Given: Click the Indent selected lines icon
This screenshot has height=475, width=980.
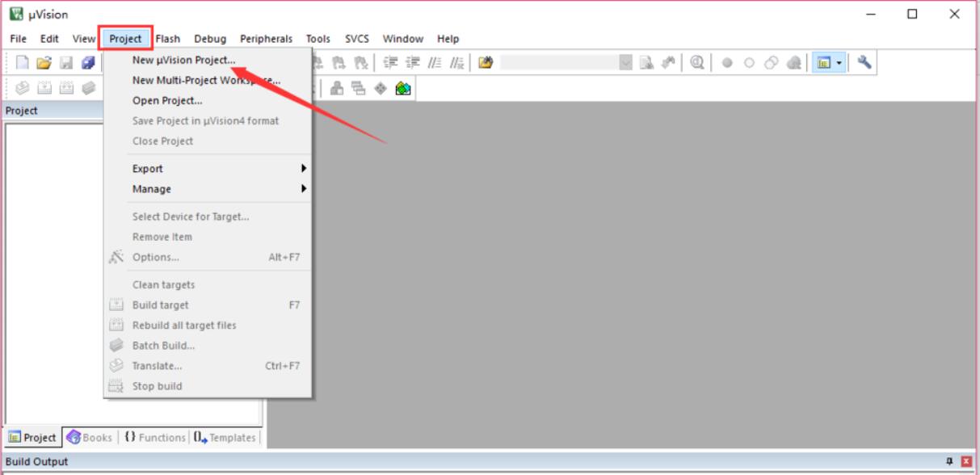Looking at the screenshot, I should click(x=391, y=63).
